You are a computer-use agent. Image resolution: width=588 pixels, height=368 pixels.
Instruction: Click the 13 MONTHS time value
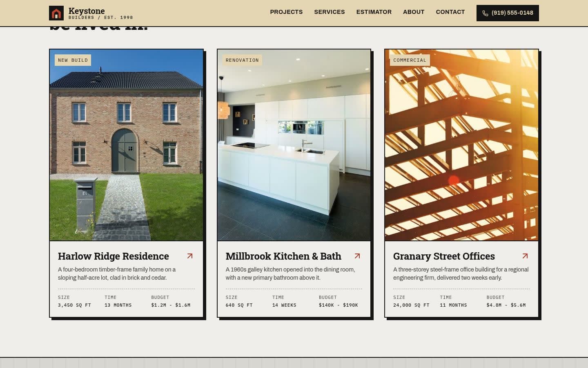click(118, 305)
